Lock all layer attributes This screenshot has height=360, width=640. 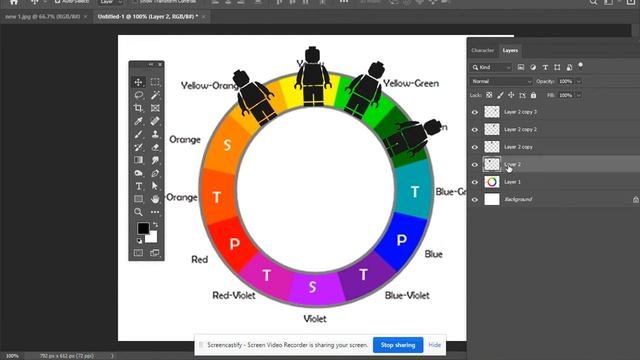coord(533,95)
